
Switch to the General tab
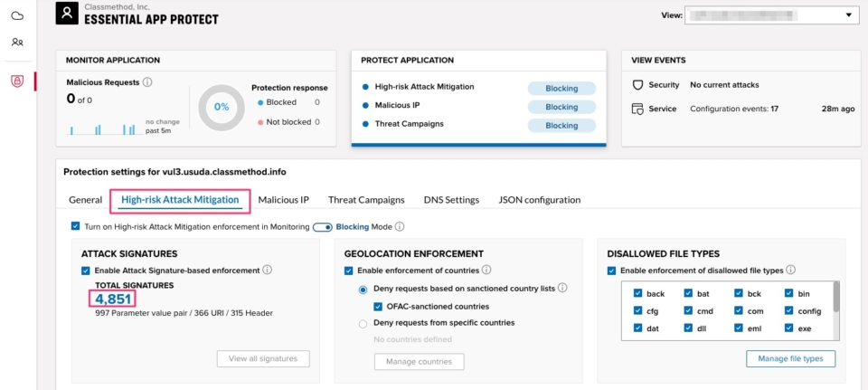tap(85, 200)
